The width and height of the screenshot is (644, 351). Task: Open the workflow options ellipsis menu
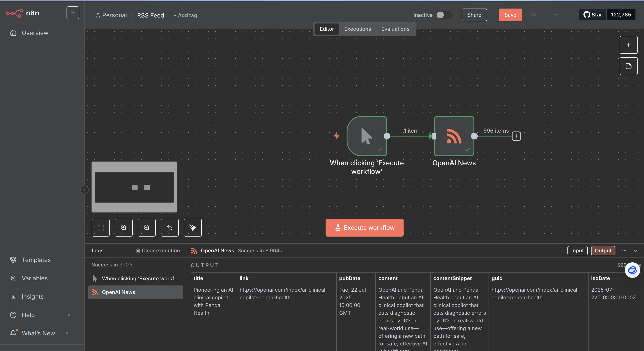(554, 15)
